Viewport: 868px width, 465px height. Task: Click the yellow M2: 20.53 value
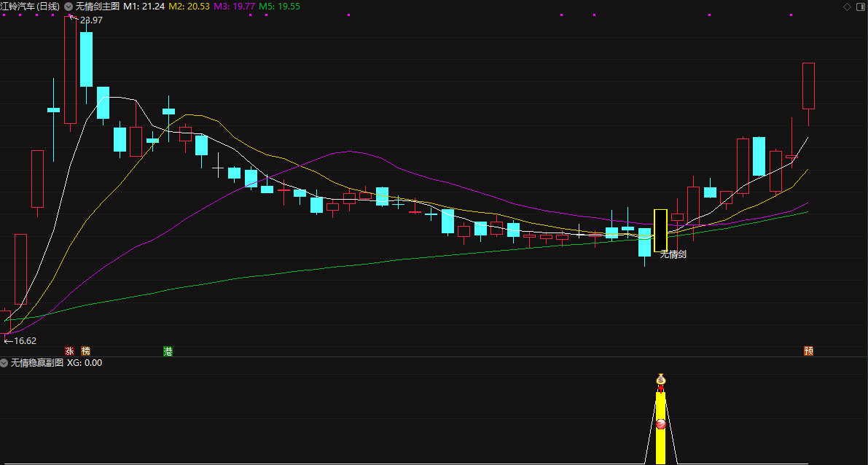pyautogui.click(x=189, y=7)
